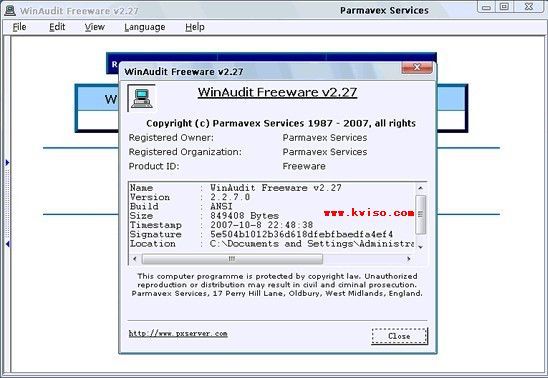Open the www.pxserver.com link

coord(178,333)
